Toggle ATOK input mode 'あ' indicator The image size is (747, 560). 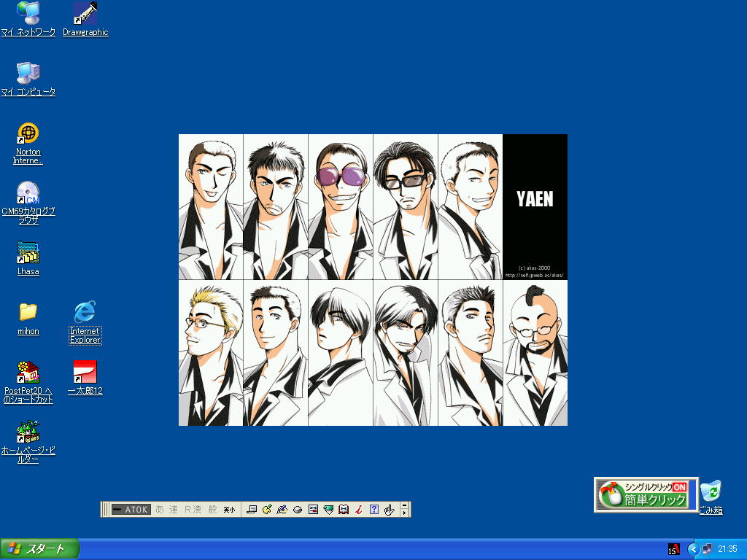coord(160,510)
